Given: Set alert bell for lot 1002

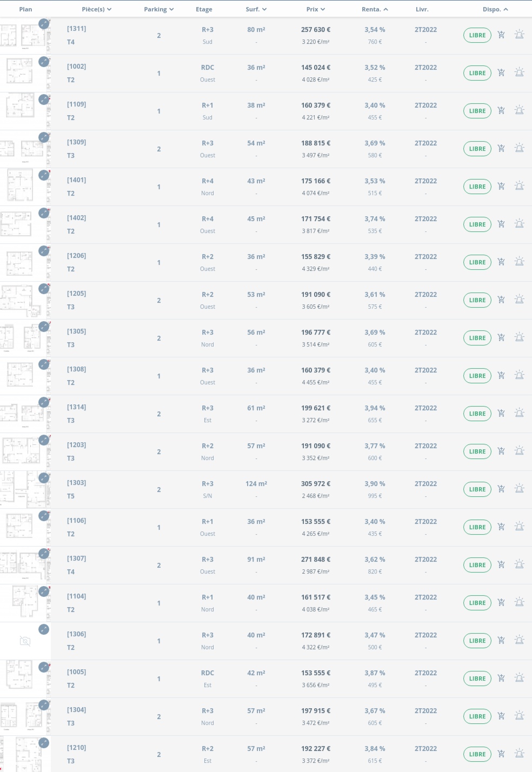Looking at the screenshot, I should (x=519, y=73).
